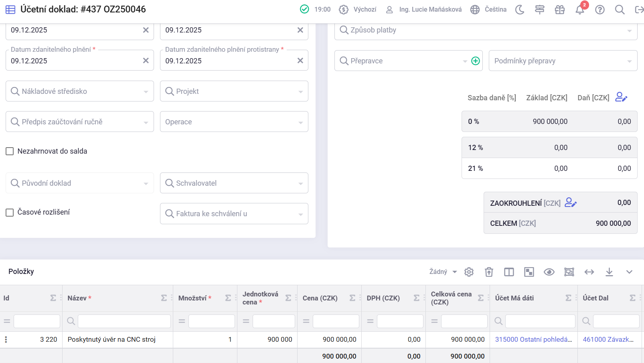Screen dimensions: 644x363
Task: Add new carrier with green plus icon
Action: 475,61
